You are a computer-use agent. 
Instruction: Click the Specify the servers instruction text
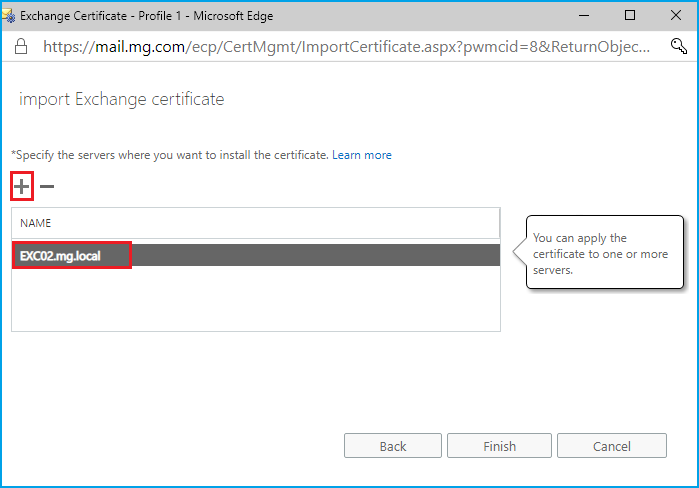pyautogui.click(x=170, y=155)
